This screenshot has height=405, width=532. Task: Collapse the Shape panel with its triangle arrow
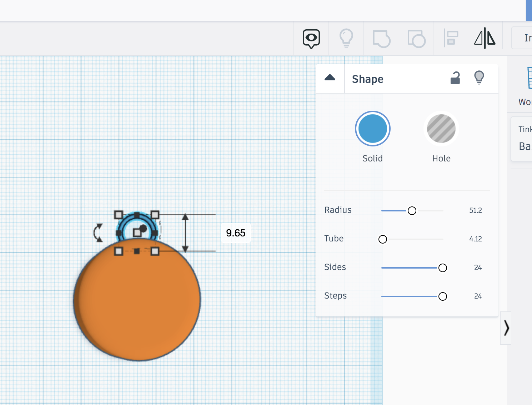coord(330,77)
